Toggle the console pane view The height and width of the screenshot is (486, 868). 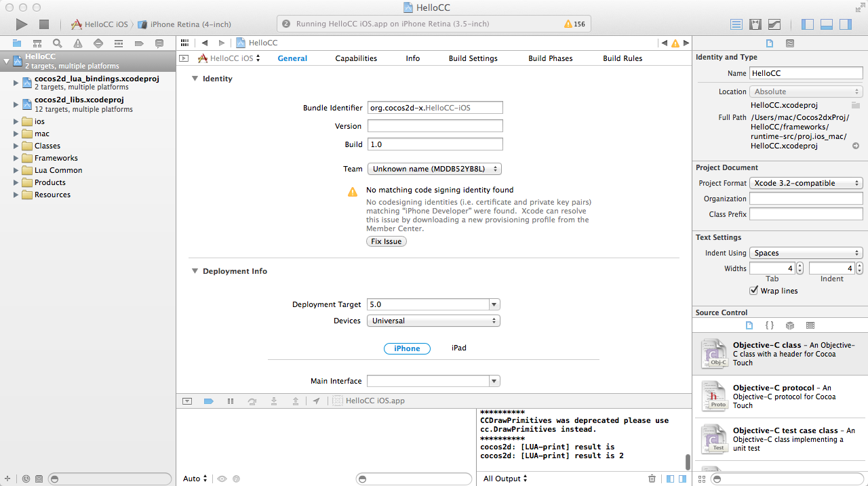[x=683, y=479]
